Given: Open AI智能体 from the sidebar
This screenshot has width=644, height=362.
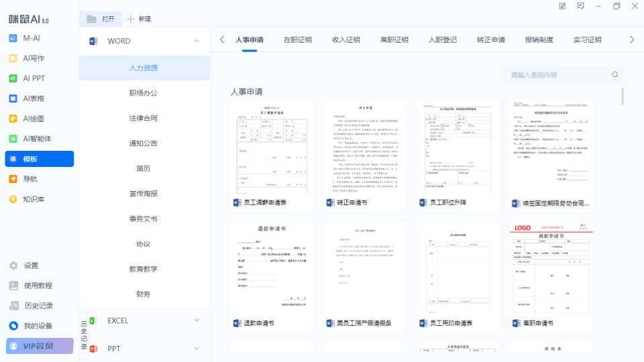Looking at the screenshot, I should point(37,139).
